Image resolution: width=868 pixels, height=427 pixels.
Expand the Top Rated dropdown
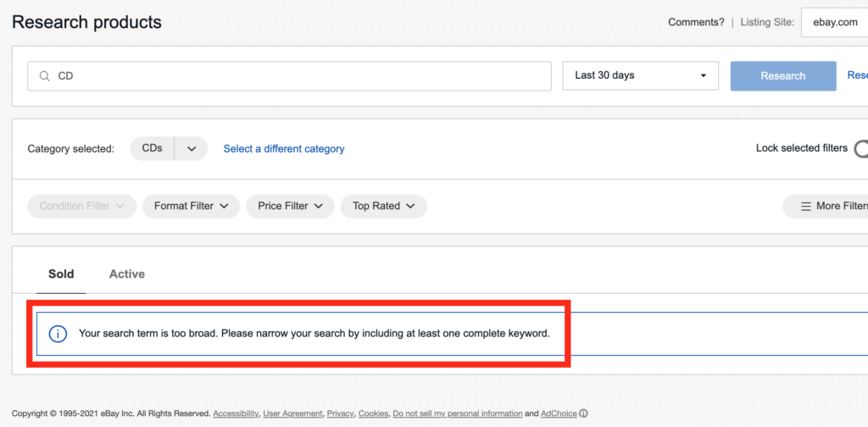(384, 207)
